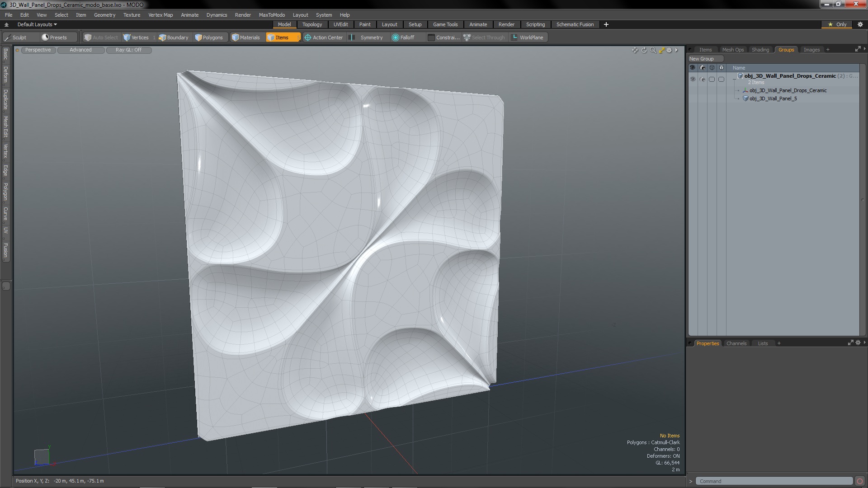This screenshot has width=868, height=488.
Task: Switch to the Shading tab
Action: (x=760, y=50)
